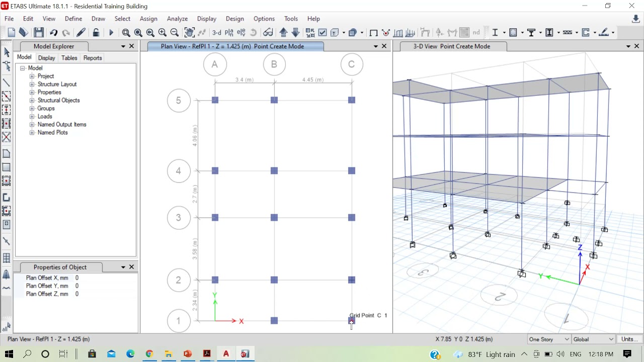Click the Zoom Out minus magnifier icon
644x362 pixels.
175,33
